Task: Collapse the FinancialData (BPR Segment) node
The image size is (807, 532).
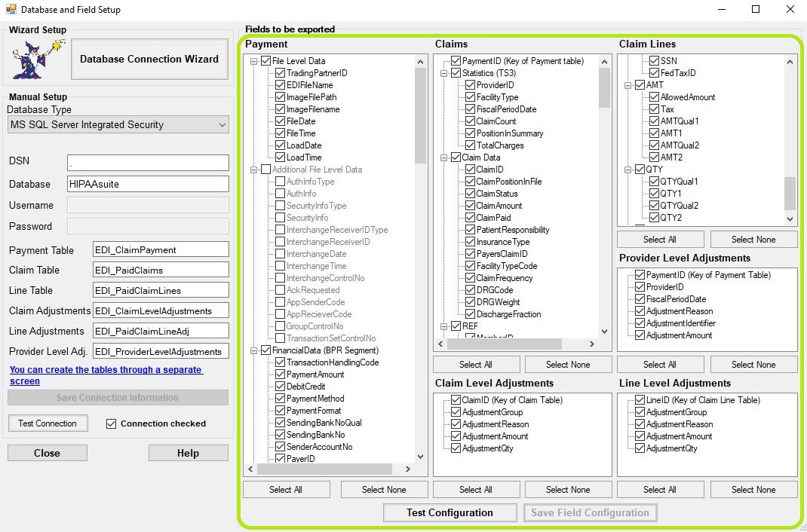Action: (x=253, y=350)
